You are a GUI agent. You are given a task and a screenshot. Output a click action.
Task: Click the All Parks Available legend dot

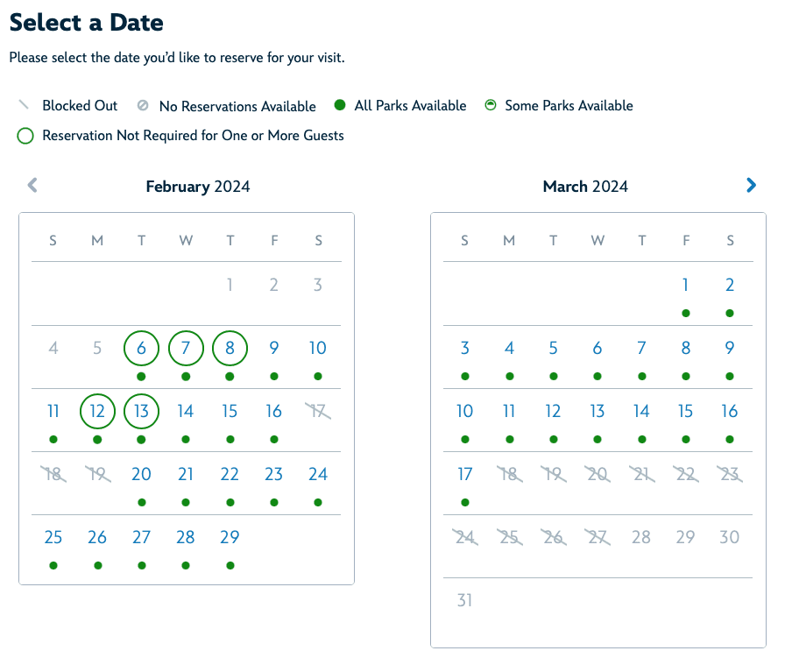click(x=340, y=105)
